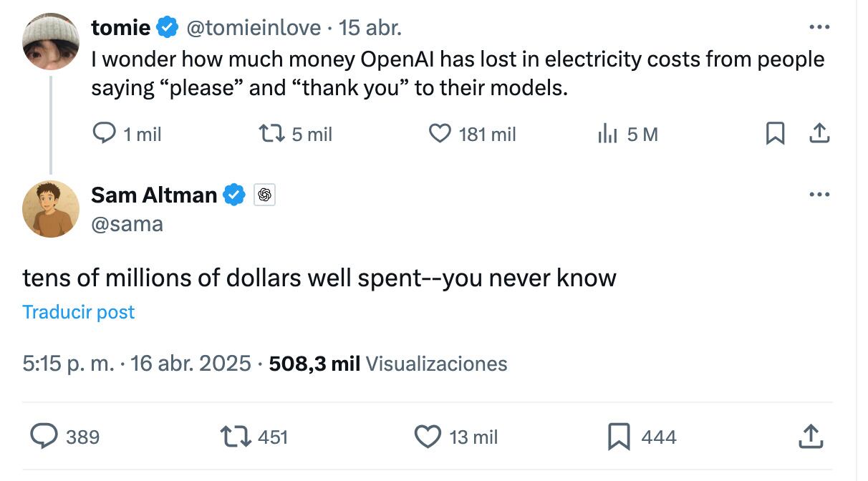Image resolution: width=868 pixels, height=481 pixels.
Task: Click the 16 abr. 2025 timestamp
Action: click(x=191, y=364)
